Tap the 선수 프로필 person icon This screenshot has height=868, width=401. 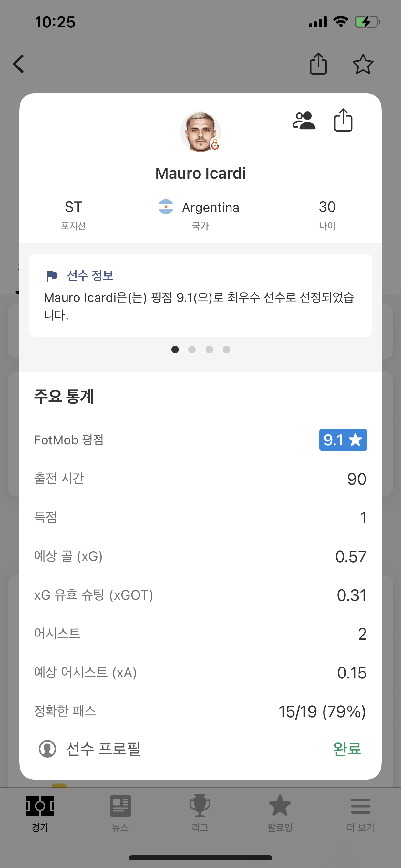[x=47, y=749]
